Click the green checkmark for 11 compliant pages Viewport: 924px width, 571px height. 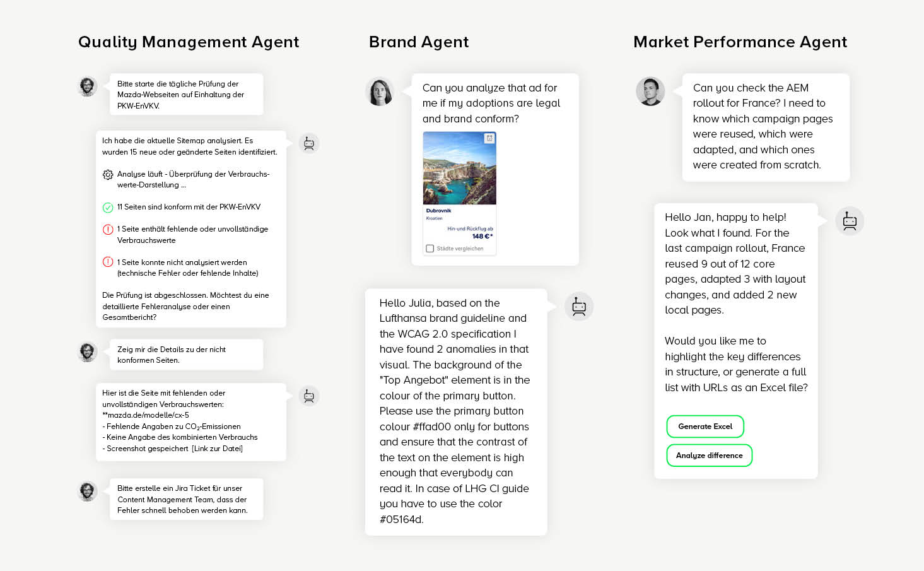pos(108,208)
